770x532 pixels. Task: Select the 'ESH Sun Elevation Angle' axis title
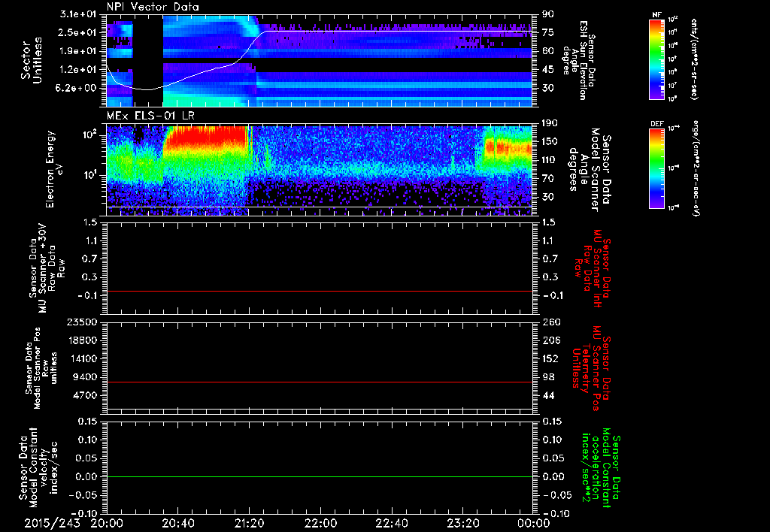[575, 60]
